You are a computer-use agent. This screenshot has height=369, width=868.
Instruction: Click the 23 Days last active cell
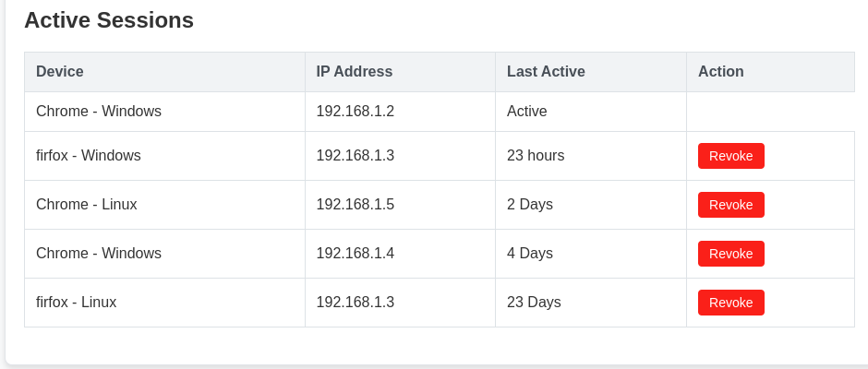click(x=534, y=303)
